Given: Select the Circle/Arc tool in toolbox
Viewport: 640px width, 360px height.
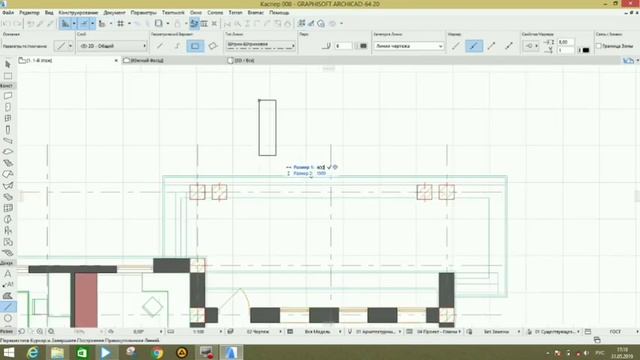Looking at the screenshot, I should [8, 318].
